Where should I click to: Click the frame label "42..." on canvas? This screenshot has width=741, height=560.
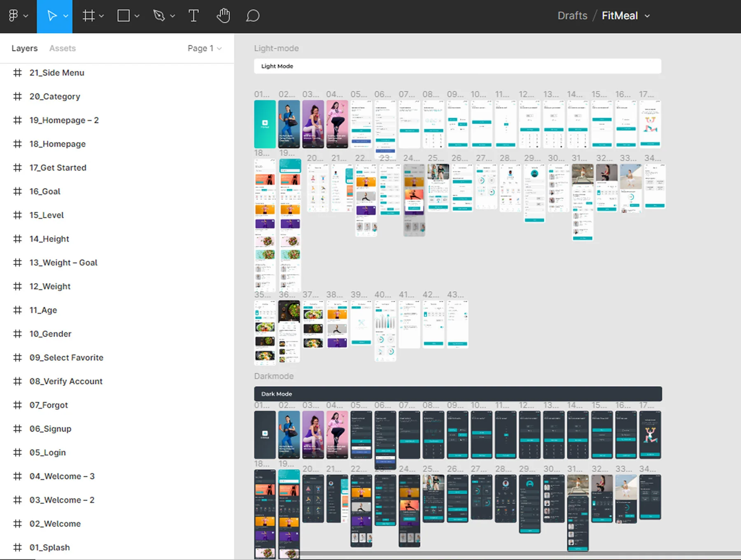(x=431, y=295)
